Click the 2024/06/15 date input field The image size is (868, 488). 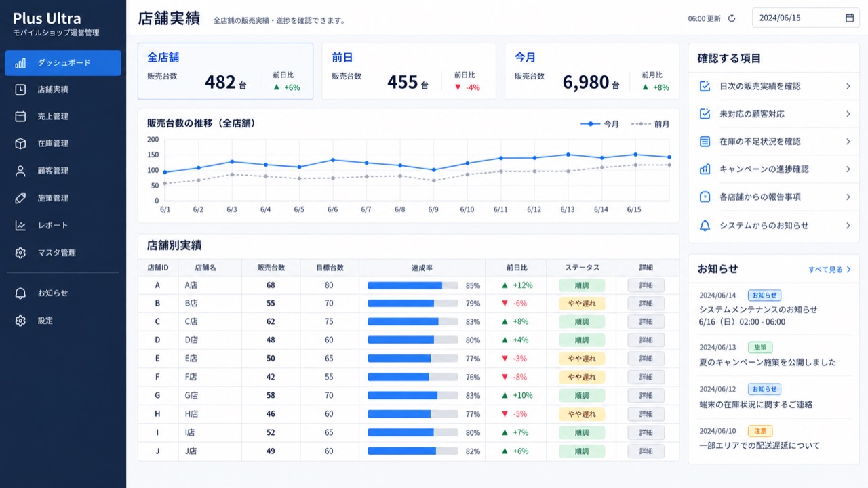806,18
